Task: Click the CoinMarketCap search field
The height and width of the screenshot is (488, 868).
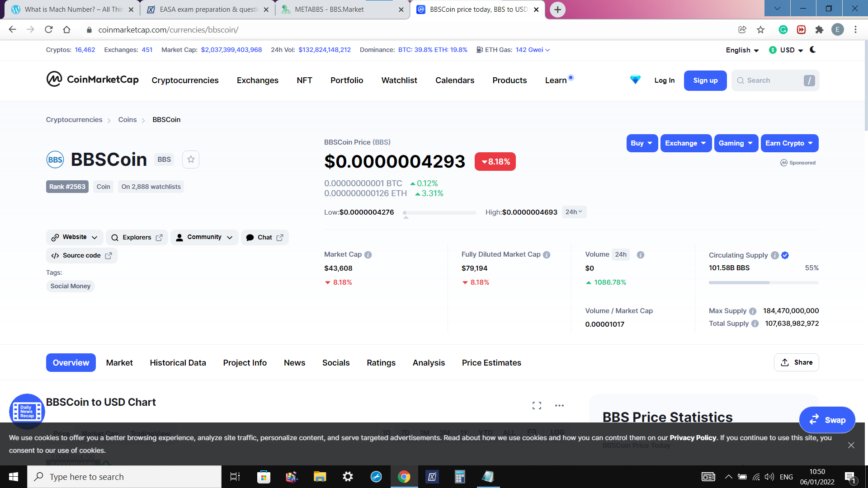Action: [x=775, y=80]
